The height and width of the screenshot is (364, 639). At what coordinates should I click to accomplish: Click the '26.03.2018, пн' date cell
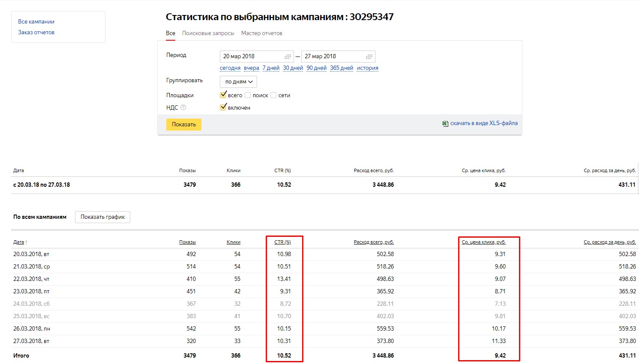pyautogui.click(x=32, y=329)
